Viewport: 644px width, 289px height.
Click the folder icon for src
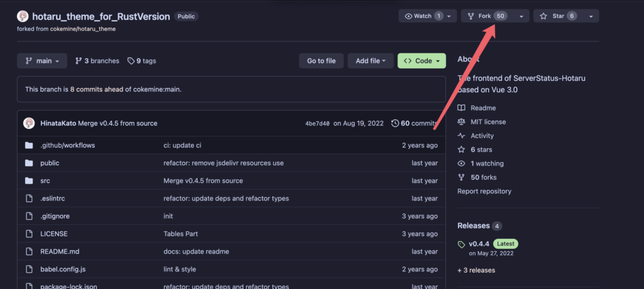pos(29,181)
